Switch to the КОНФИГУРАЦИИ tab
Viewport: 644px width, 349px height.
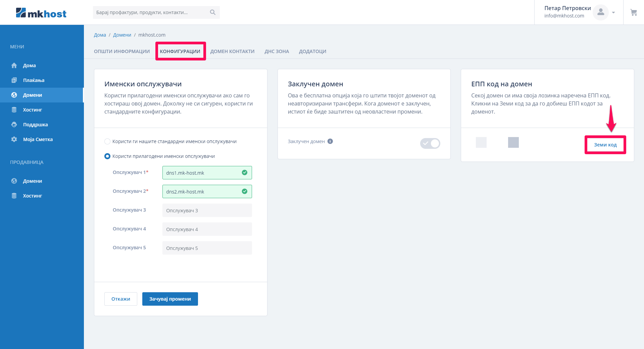(180, 51)
